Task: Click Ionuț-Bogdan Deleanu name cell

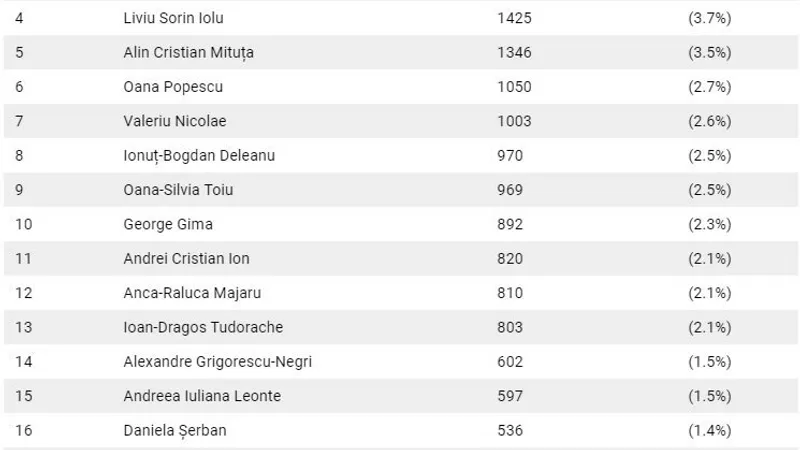Action: pos(199,156)
